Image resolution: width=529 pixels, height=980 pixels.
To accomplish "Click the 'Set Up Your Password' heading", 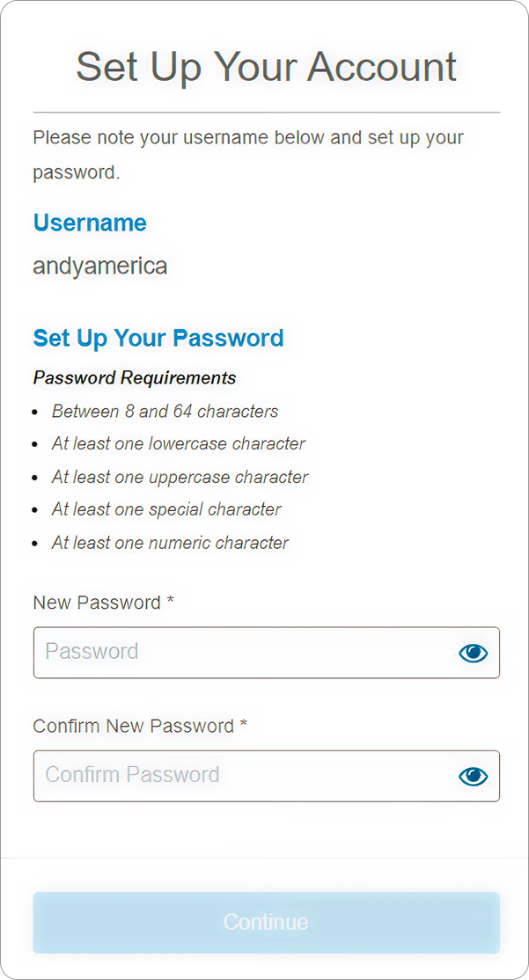I will click(158, 339).
